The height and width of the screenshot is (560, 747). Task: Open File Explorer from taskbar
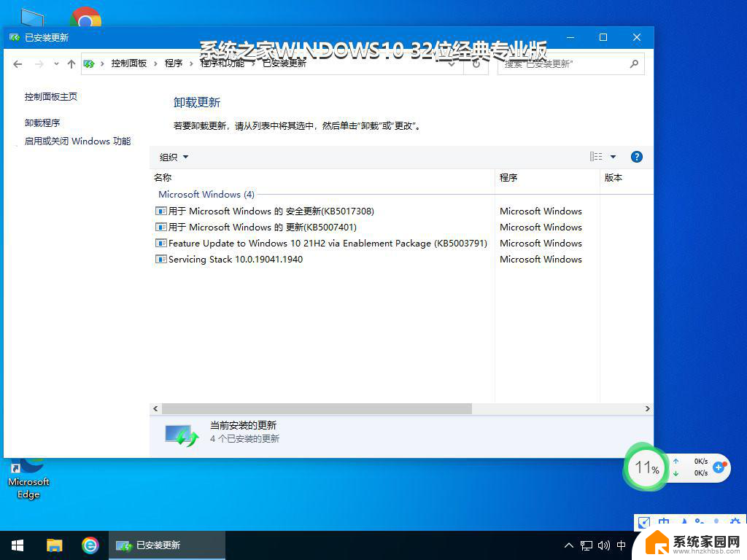pos(54,545)
